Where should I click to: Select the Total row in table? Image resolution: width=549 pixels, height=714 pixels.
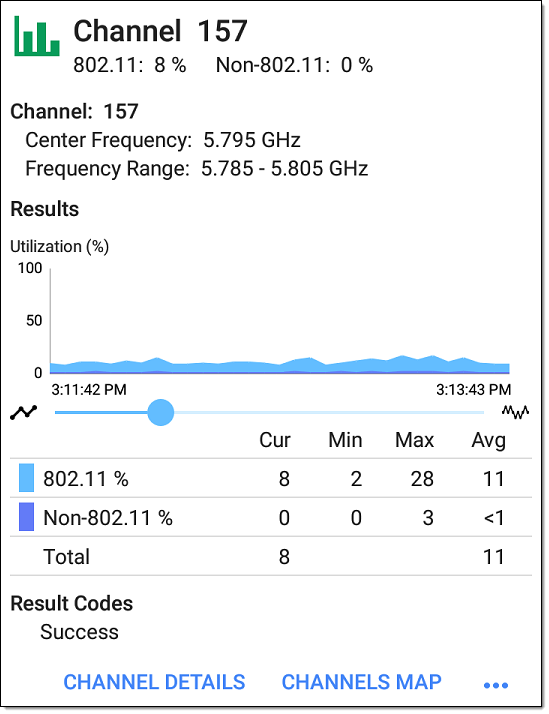(271, 556)
